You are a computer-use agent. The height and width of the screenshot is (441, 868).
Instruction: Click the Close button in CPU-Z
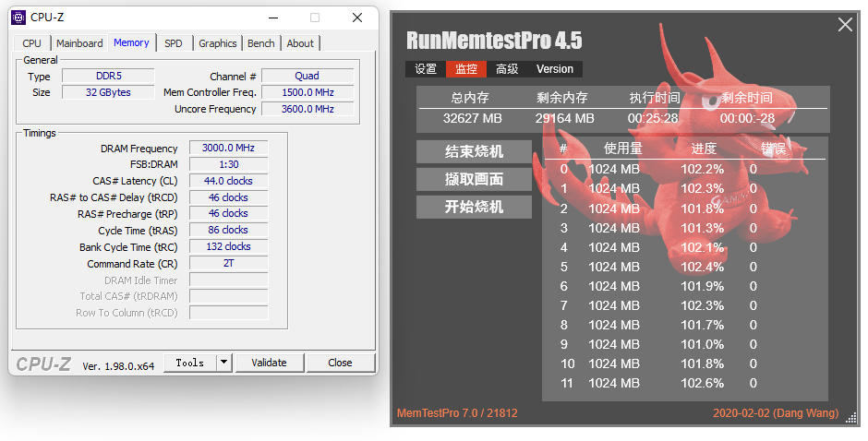pos(340,363)
